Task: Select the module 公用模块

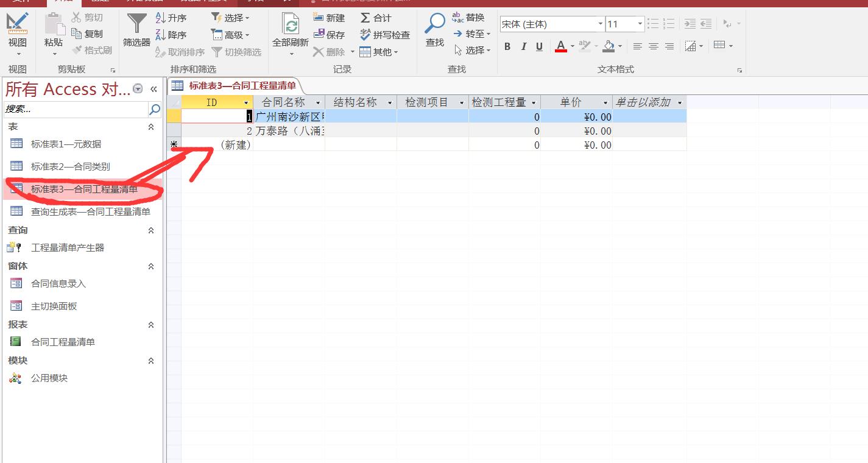Action: [x=82, y=378]
